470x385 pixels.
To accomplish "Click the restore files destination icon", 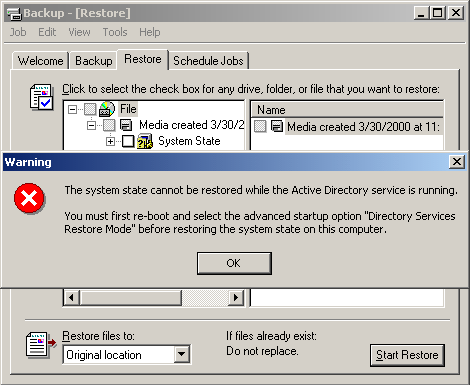I will click(41, 345).
